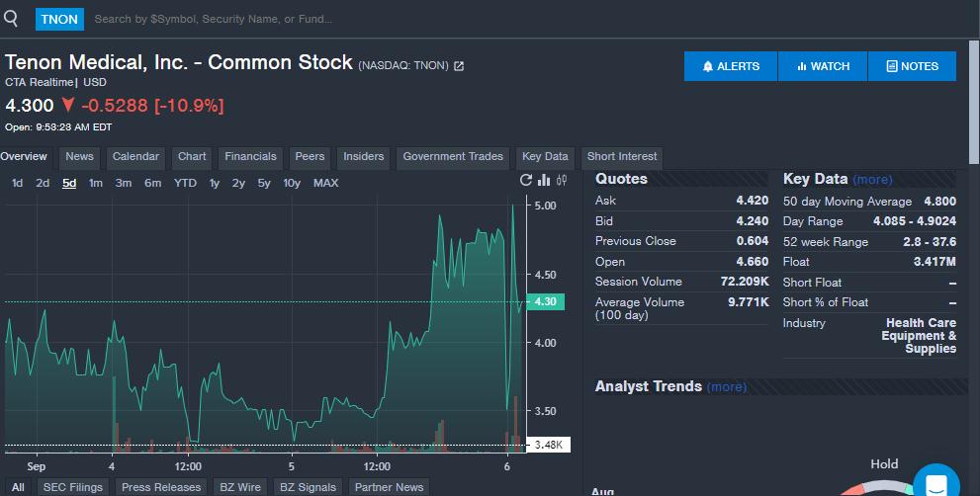Open the Peers tab

(x=310, y=157)
